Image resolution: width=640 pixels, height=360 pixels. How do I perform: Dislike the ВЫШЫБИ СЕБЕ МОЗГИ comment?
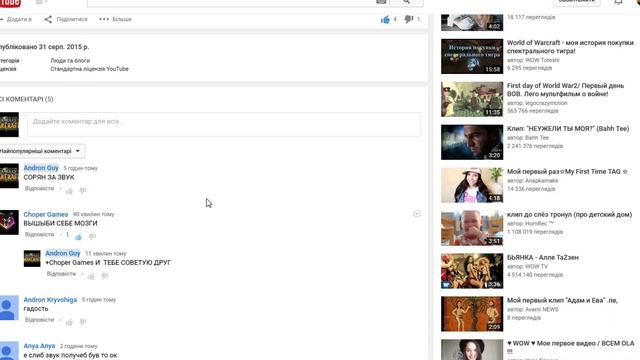[x=92, y=236]
